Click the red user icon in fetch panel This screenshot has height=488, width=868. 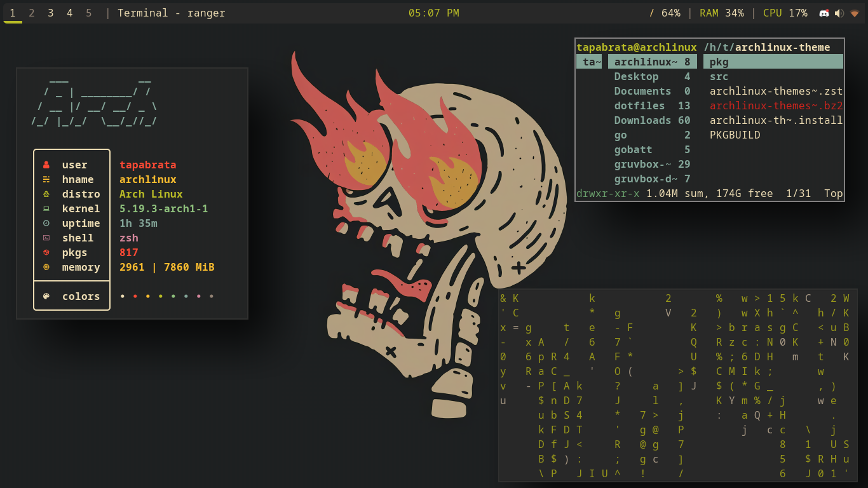coord(46,165)
